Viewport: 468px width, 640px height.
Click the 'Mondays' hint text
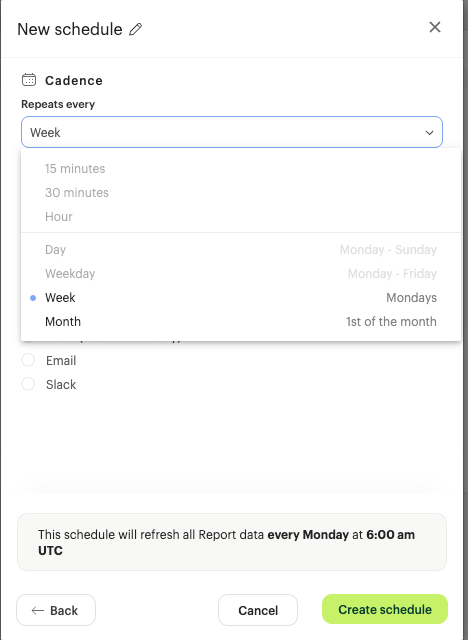(x=411, y=298)
